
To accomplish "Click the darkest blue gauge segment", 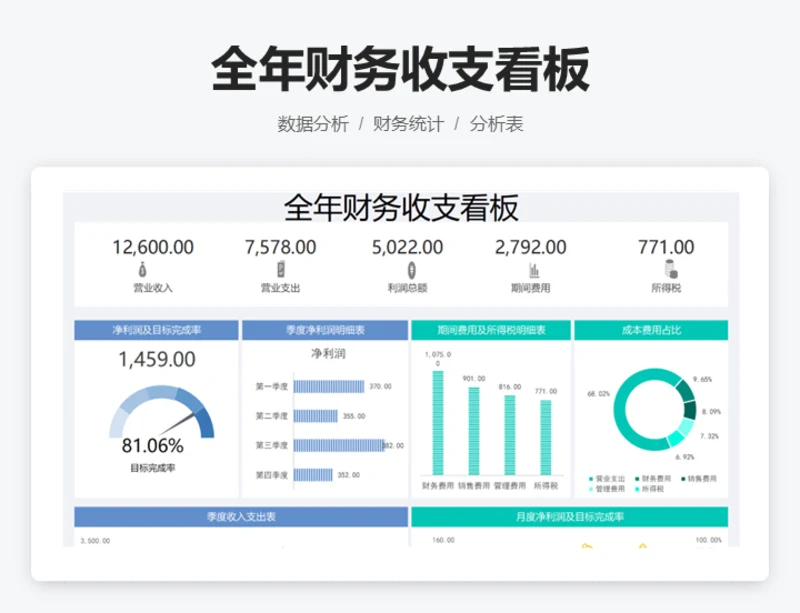I will click(205, 423).
